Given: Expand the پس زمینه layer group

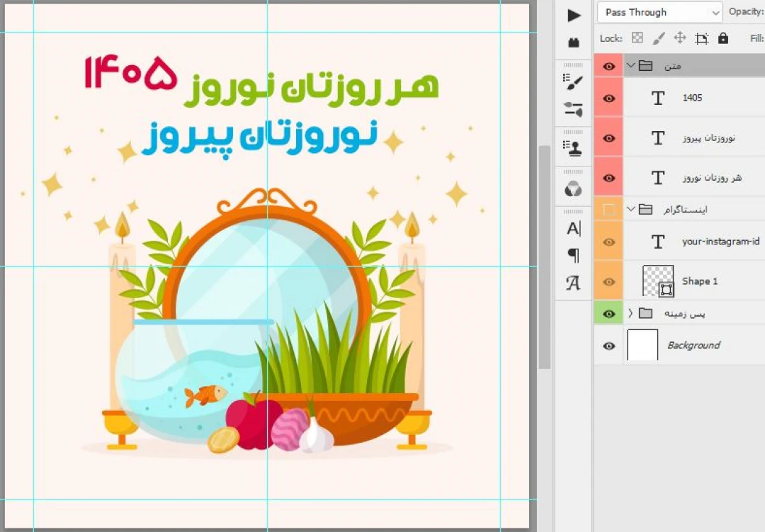Looking at the screenshot, I should (630, 313).
